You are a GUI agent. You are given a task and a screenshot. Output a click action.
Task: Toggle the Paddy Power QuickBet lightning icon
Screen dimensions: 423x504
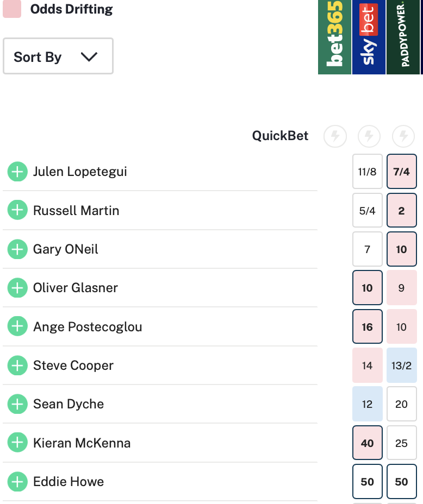pos(403,136)
